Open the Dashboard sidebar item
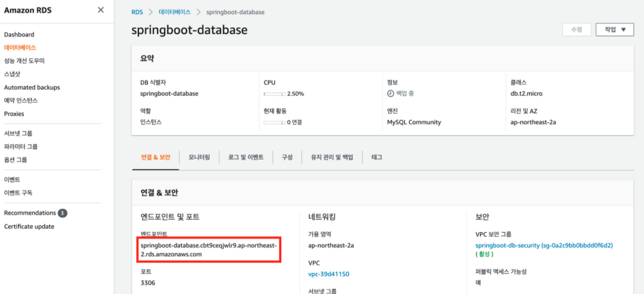This screenshot has width=644, height=294. coord(19,35)
